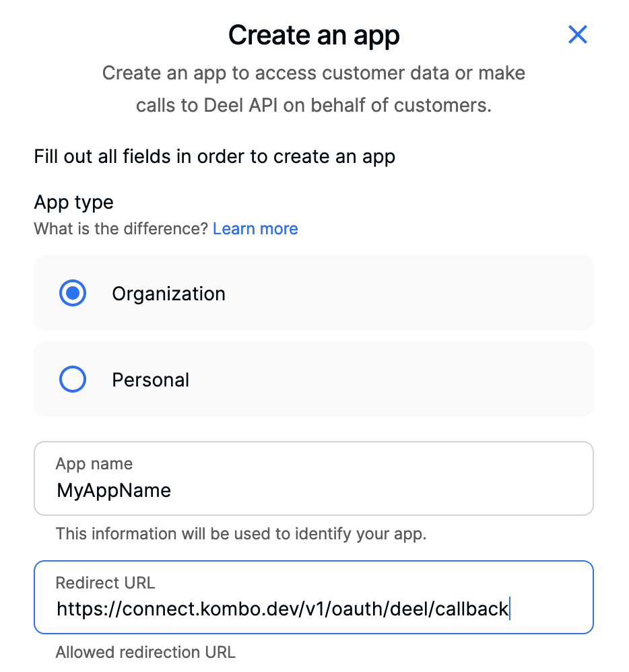Focus the Redirect URL input field
This screenshot has width=629, height=672.
(314, 597)
